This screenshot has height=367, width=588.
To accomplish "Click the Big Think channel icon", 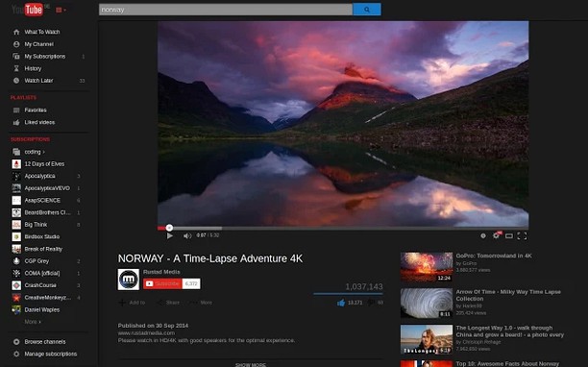I will (16, 225).
